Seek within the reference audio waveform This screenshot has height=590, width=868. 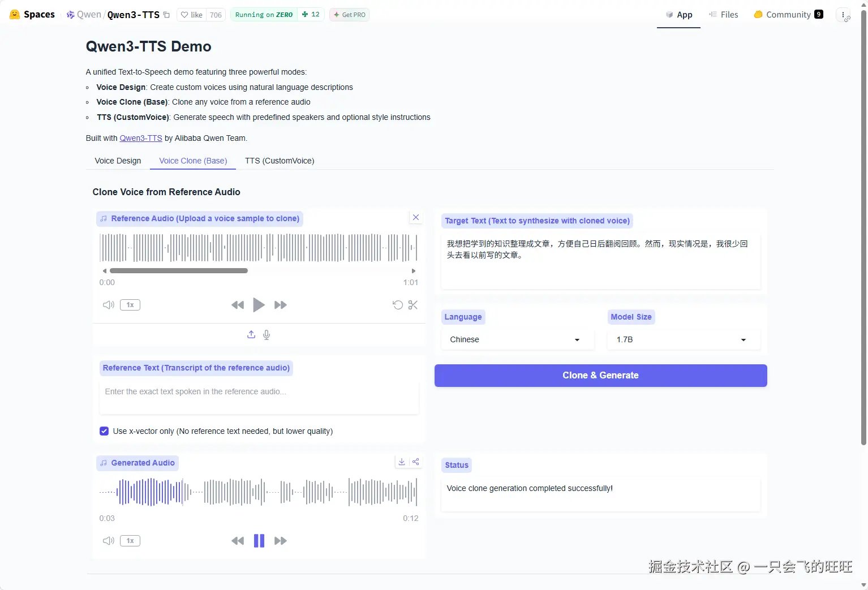[x=259, y=248]
